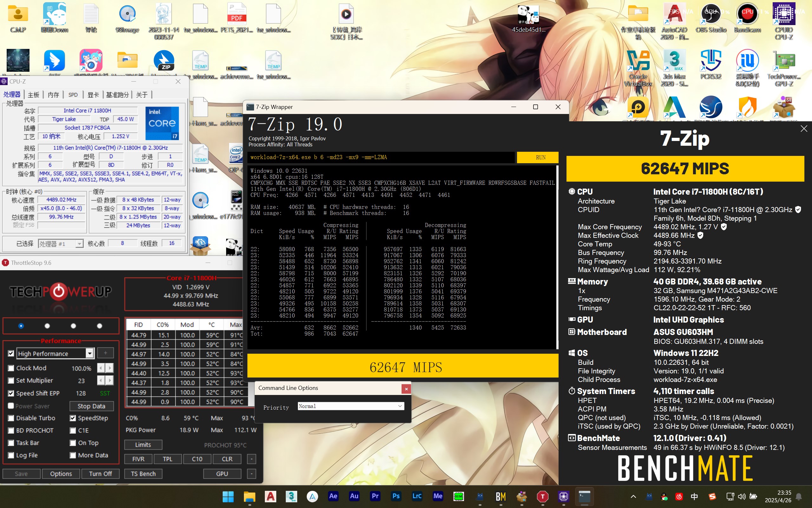Click the Limits button

[143, 444]
